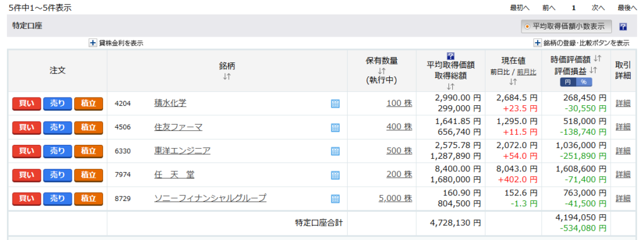Jump to 最後へ page

point(628,8)
